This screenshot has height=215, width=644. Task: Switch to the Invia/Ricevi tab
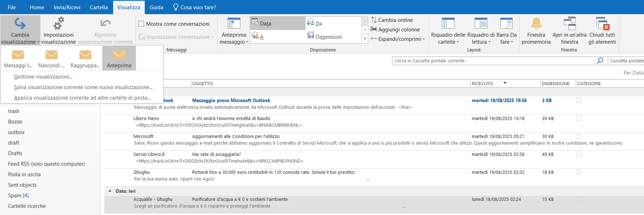pyautogui.click(x=67, y=7)
